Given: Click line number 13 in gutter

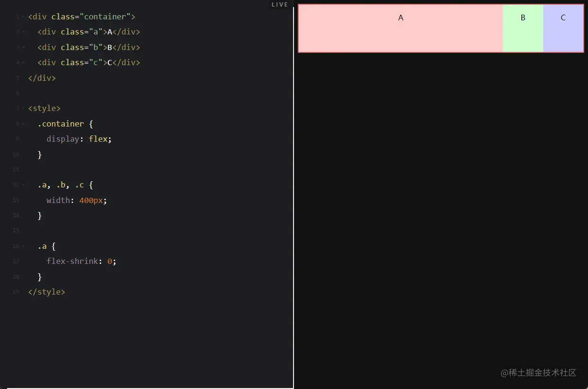Looking at the screenshot, I should pos(17,200).
